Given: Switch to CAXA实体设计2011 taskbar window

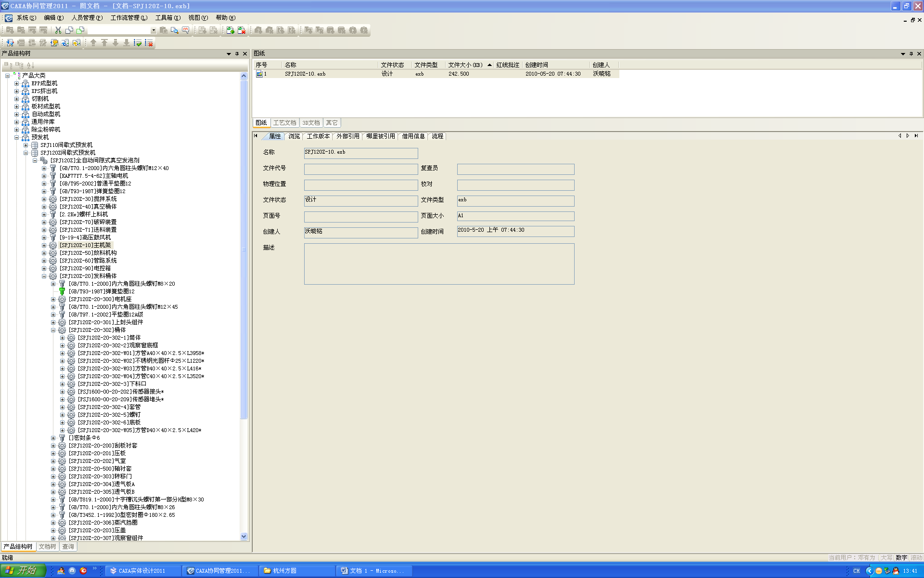Looking at the screenshot, I should coord(143,571).
